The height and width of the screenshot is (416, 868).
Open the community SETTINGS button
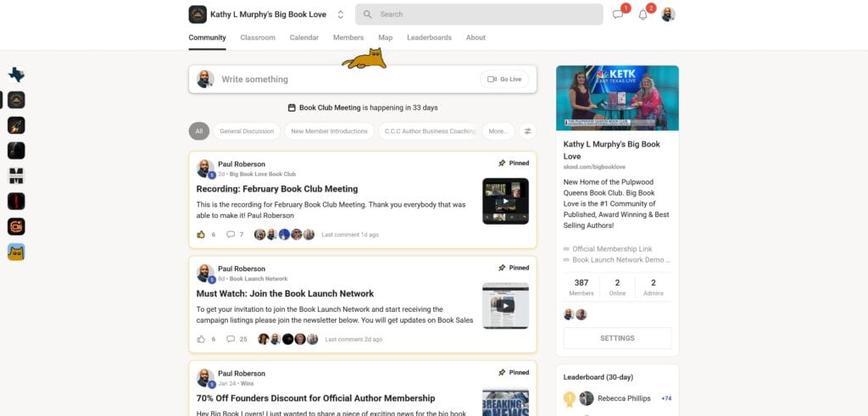[x=617, y=338]
